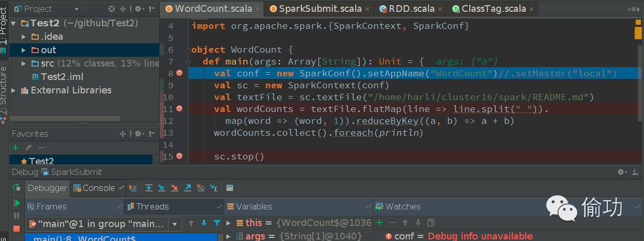Open the Console tab in Debug
Image resolution: width=644 pixels, height=241 pixels.
[99, 188]
